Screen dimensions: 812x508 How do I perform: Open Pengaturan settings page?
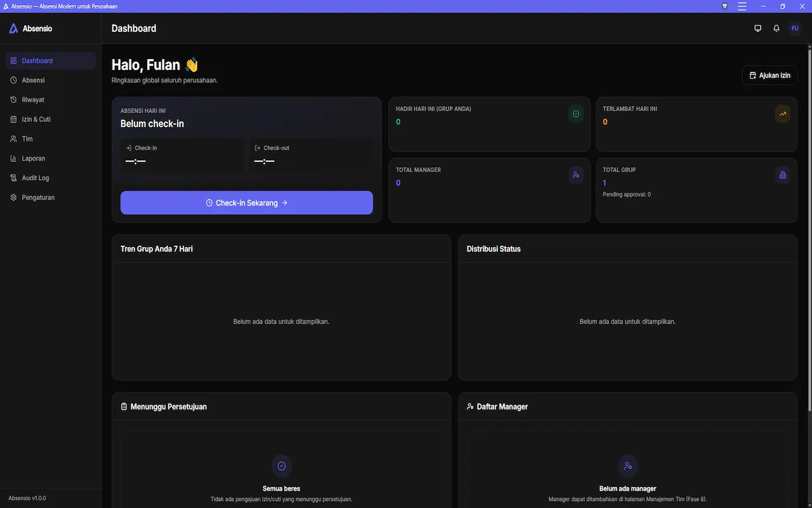(51, 197)
